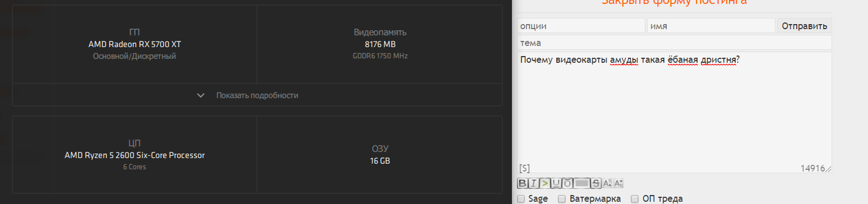
Task: Apply subscript text formatting
Action: pos(618,183)
